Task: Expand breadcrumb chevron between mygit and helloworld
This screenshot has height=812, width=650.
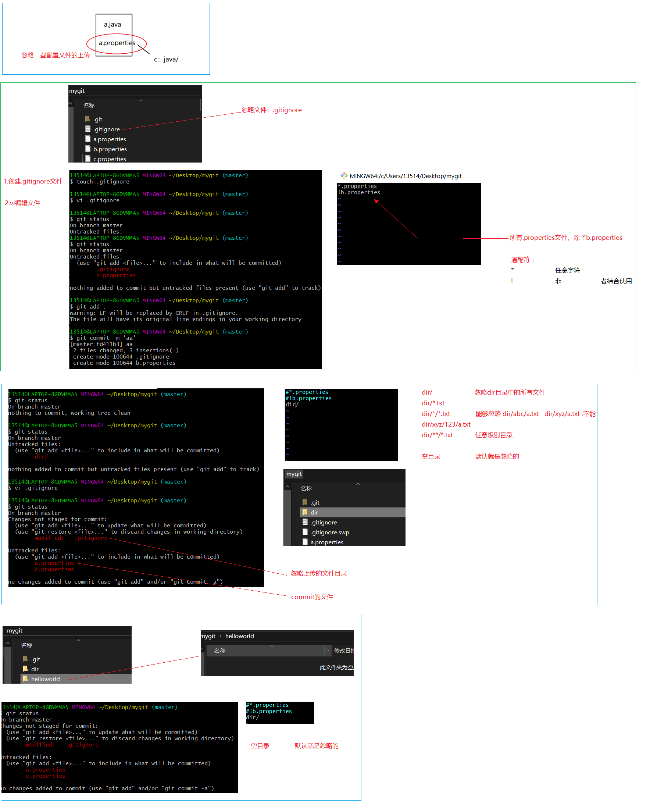Action: point(220,636)
